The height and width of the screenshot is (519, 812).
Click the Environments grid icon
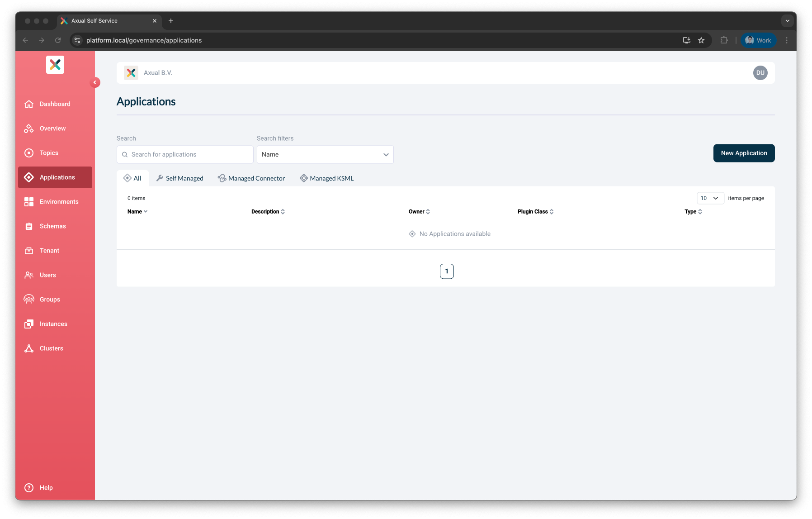29,202
